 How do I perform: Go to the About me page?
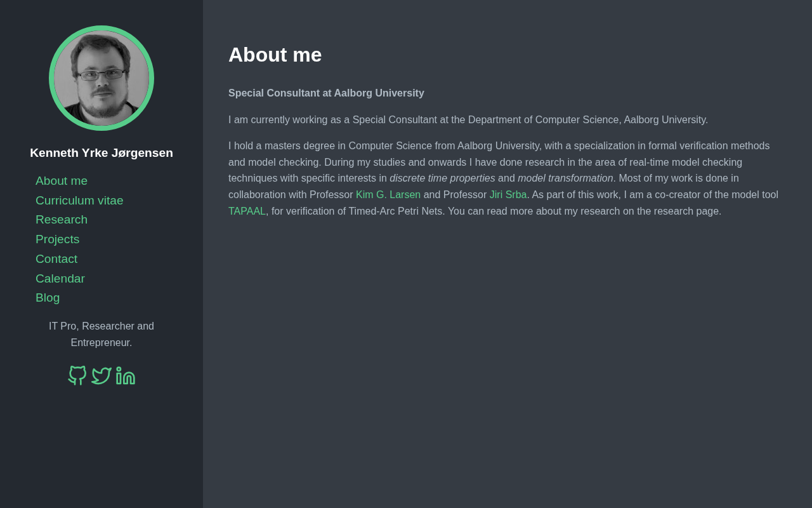tap(62, 181)
